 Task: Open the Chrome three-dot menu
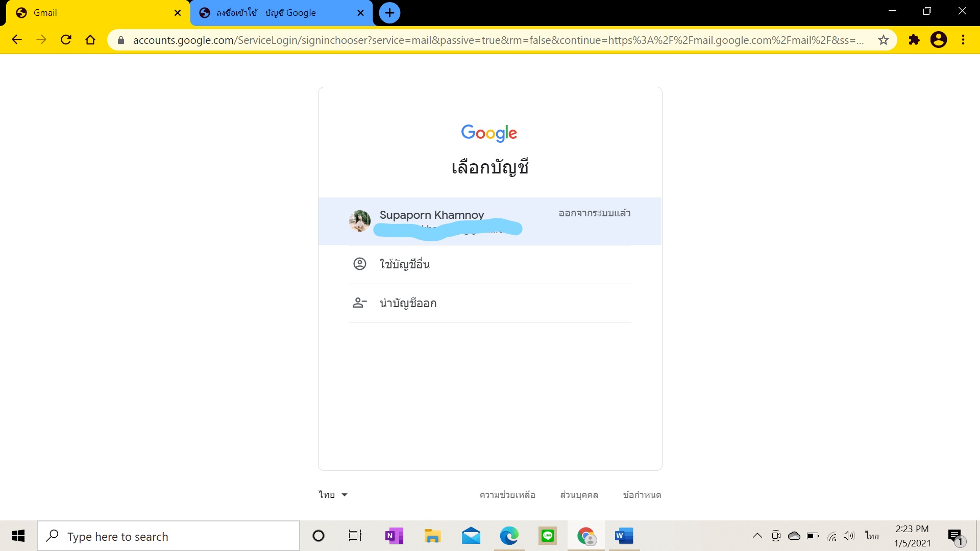coord(963,40)
